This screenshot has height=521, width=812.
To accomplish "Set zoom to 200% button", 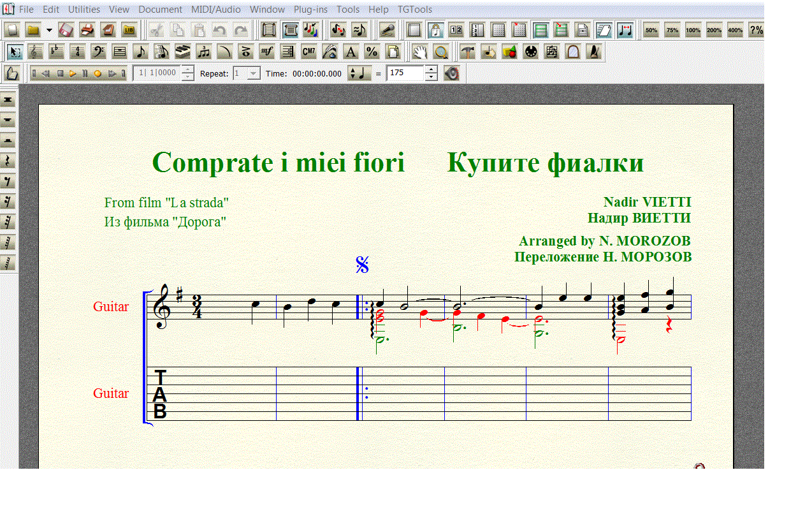I will point(714,30).
